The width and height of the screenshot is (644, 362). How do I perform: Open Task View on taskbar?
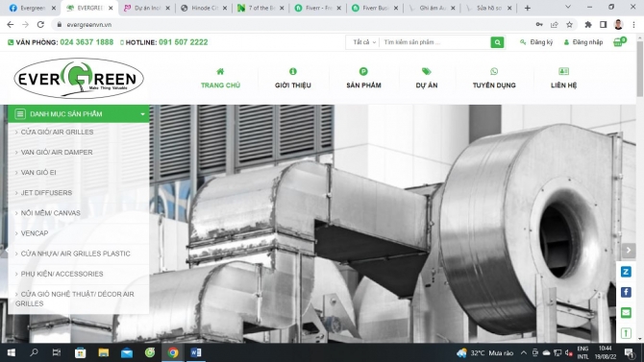(57, 352)
